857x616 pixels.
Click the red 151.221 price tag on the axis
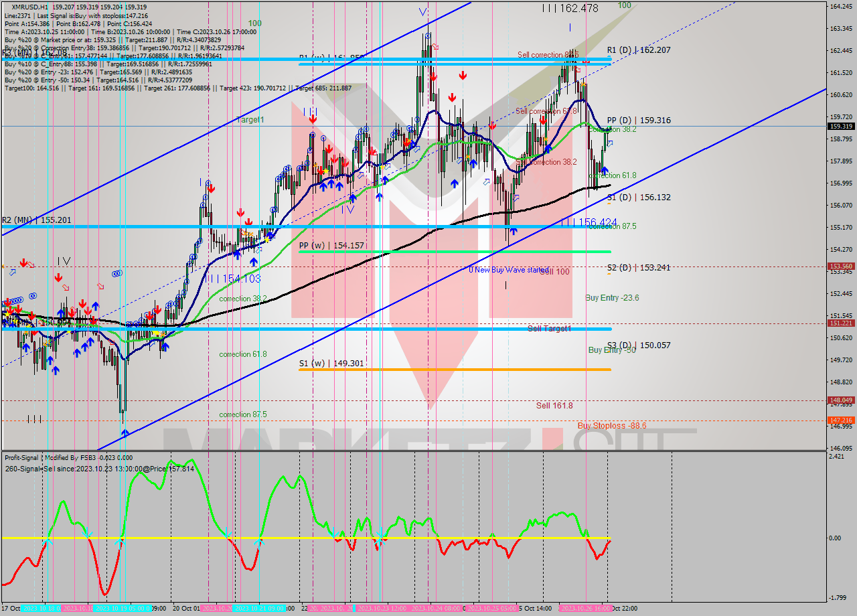(x=841, y=323)
